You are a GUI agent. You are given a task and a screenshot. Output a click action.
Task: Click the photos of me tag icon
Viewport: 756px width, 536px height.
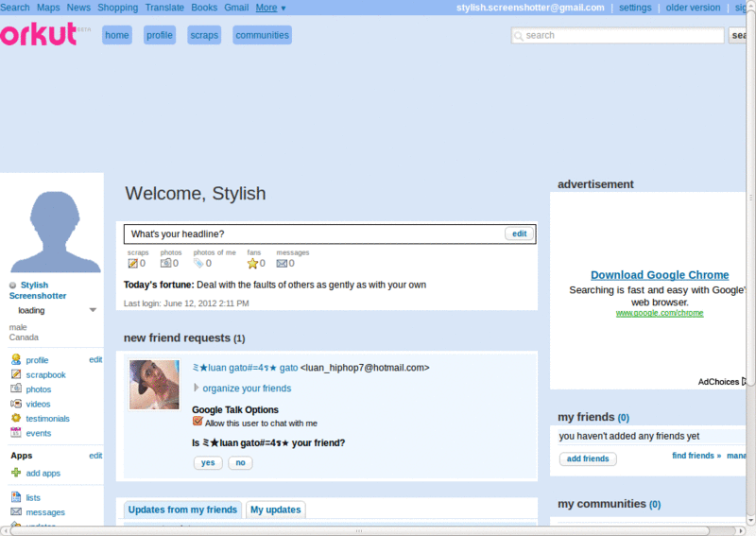pyautogui.click(x=198, y=263)
